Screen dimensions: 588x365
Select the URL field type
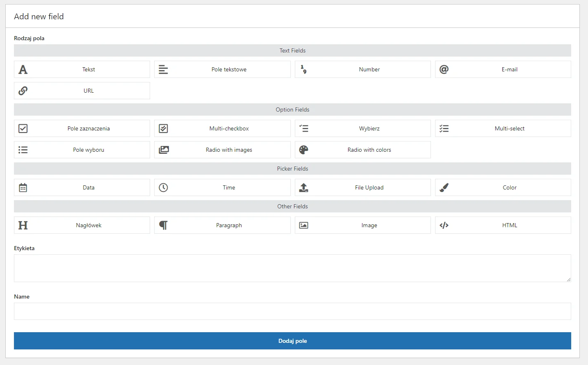pos(82,91)
